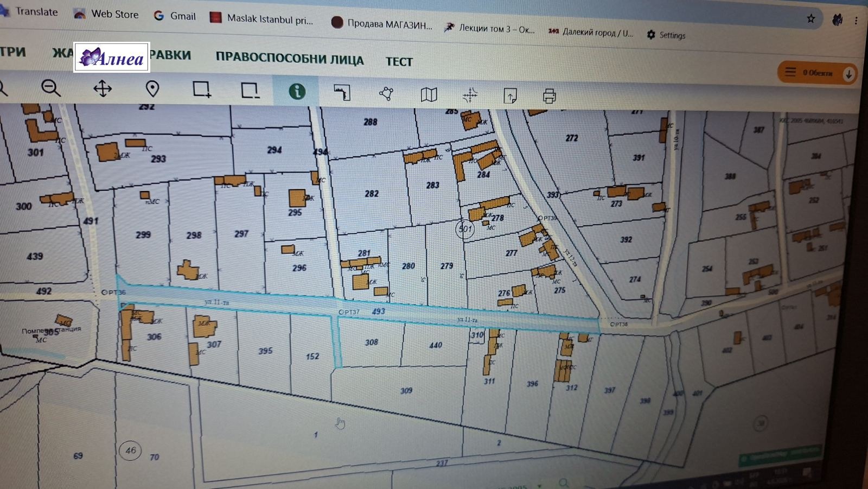Viewport: 868px width, 489px height.
Task: Open the 'Лекции том 3' bookmark
Action: (489, 28)
